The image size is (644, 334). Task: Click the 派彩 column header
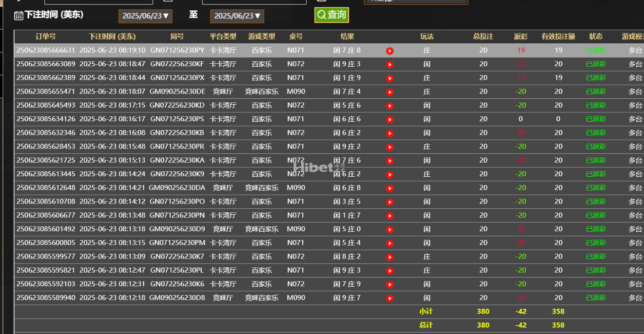[521, 37]
